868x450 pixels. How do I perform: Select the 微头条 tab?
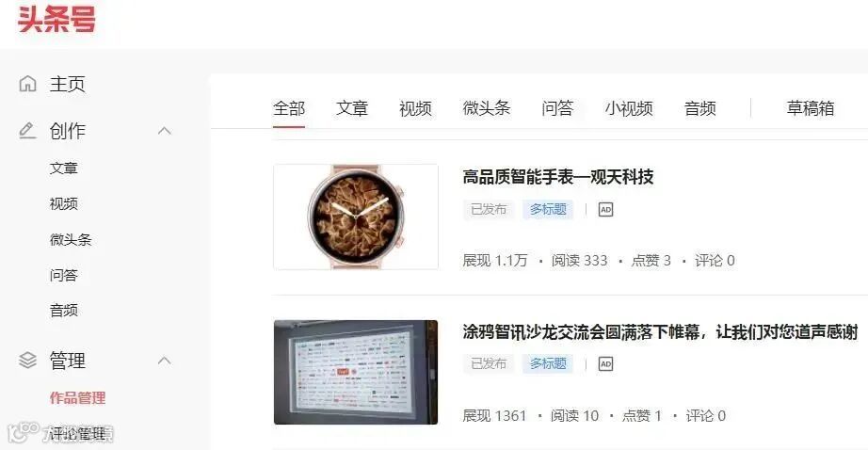pos(487,108)
